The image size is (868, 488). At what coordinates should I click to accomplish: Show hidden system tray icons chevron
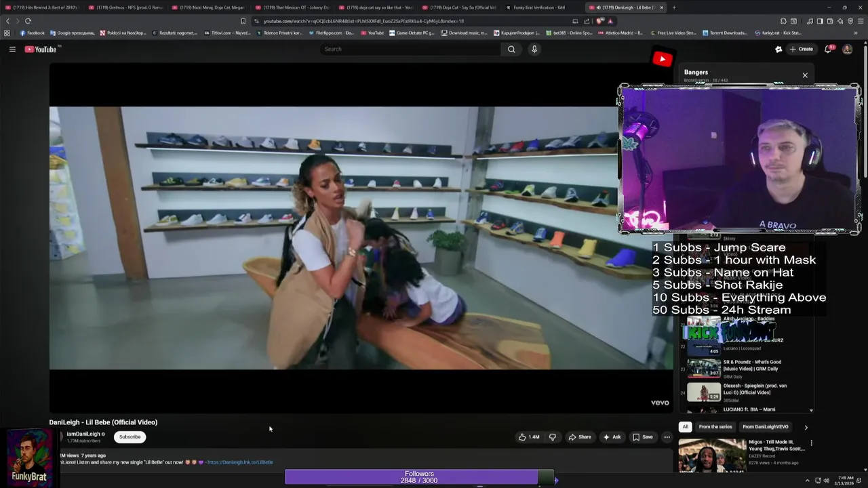[807, 481]
